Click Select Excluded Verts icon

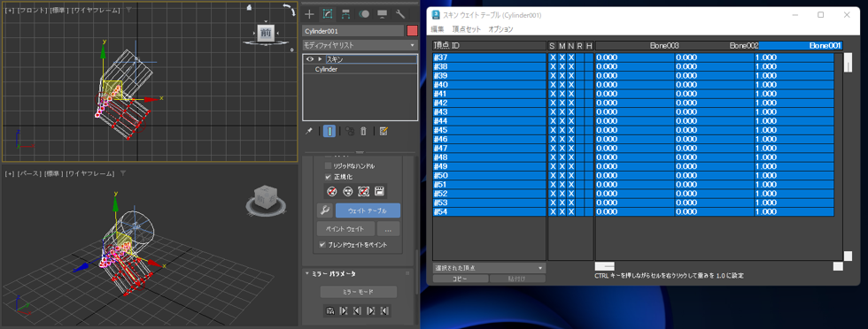[x=364, y=191]
